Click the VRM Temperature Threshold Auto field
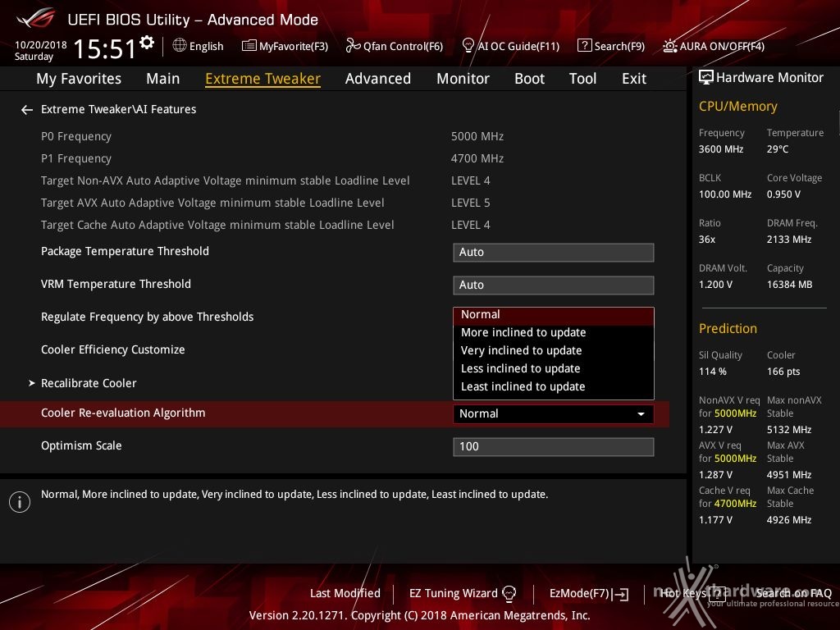840x630 pixels. 554,285
